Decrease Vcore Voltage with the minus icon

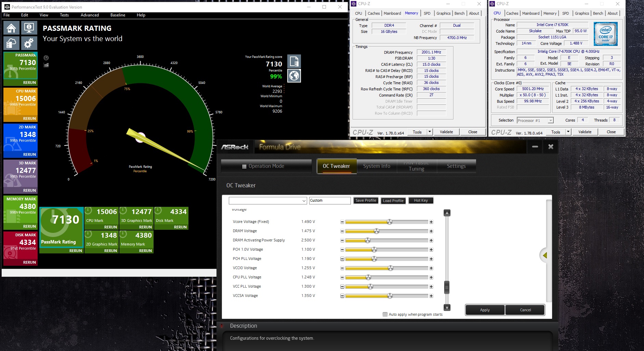tap(342, 222)
